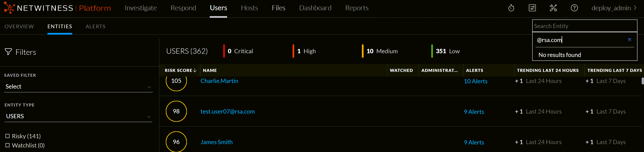The image size is (644, 152).
Task: Check the Risky (141) checkbox
Action: click(x=8, y=136)
